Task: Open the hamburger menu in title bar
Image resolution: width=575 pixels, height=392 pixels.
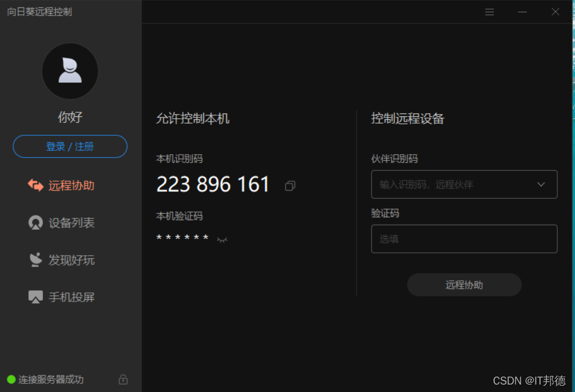Action: tap(489, 12)
